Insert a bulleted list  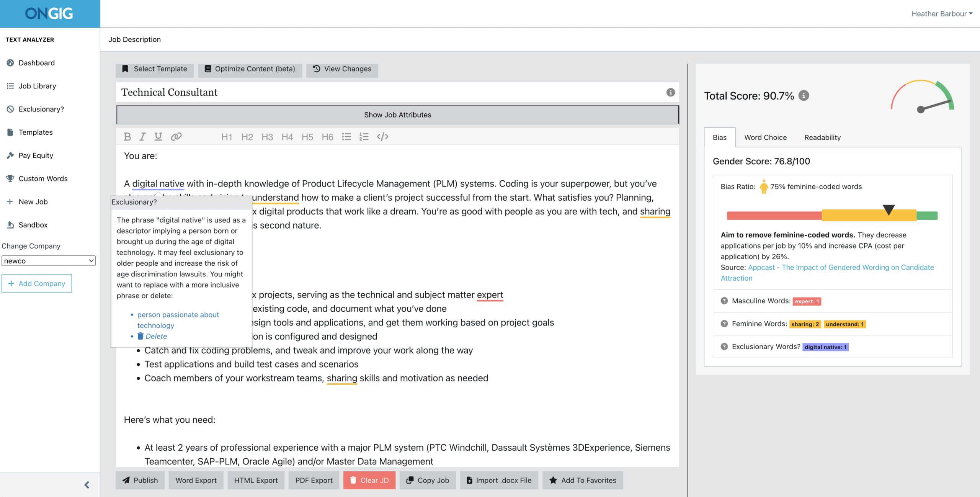pyautogui.click(x=346, y=137)
